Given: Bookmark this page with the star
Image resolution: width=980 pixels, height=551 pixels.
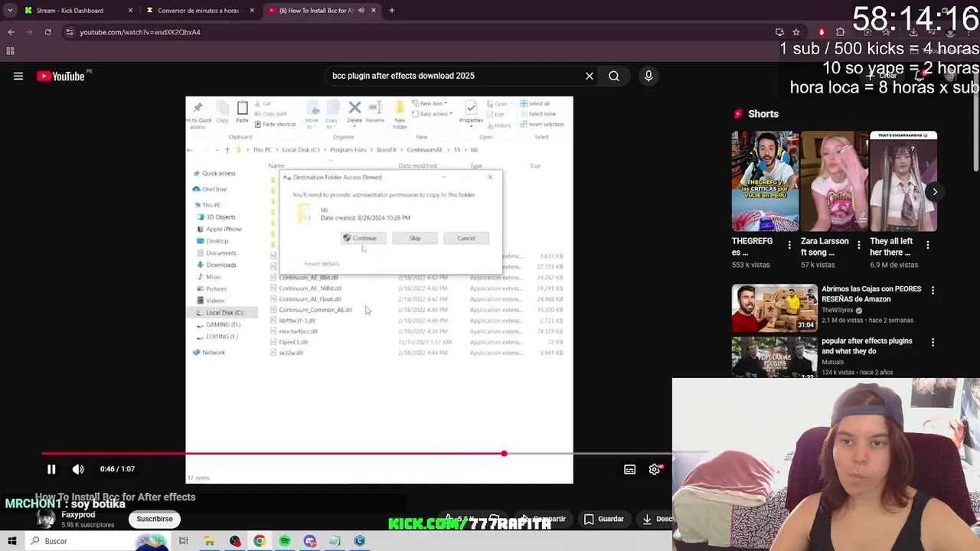Looking at the screenshot, I should click(796, 32).
